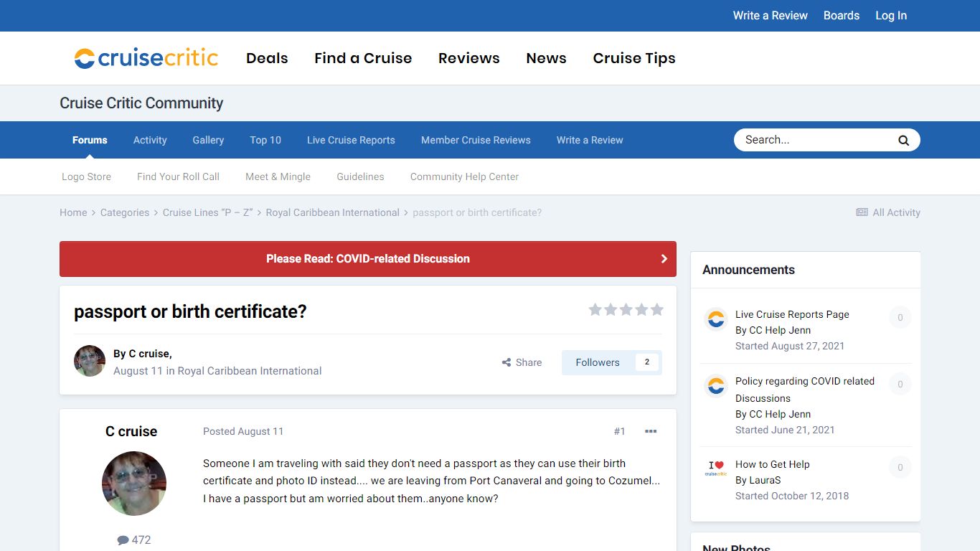Viewport: 980px width, 551px height.
Task: Click fourth rating star
Action: pos(641,309)
